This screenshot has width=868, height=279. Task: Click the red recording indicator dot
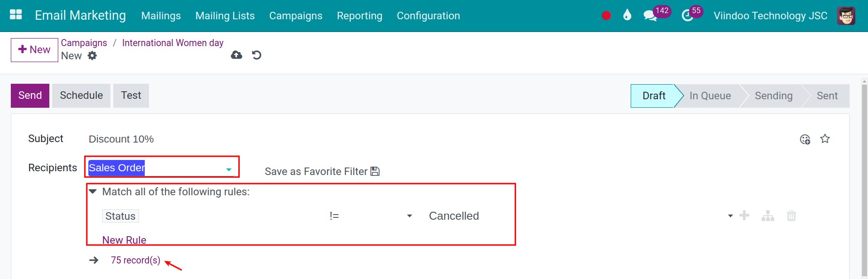pyautogui.click(x=606, y=16)
